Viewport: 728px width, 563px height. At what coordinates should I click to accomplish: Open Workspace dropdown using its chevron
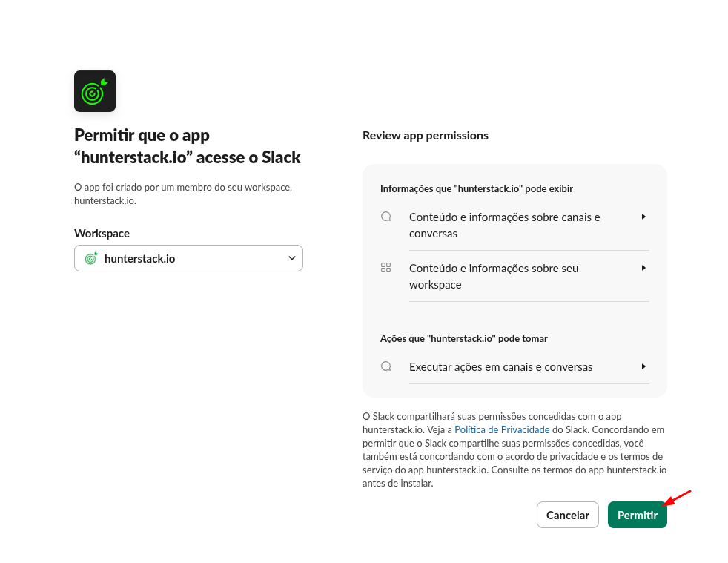291,258
